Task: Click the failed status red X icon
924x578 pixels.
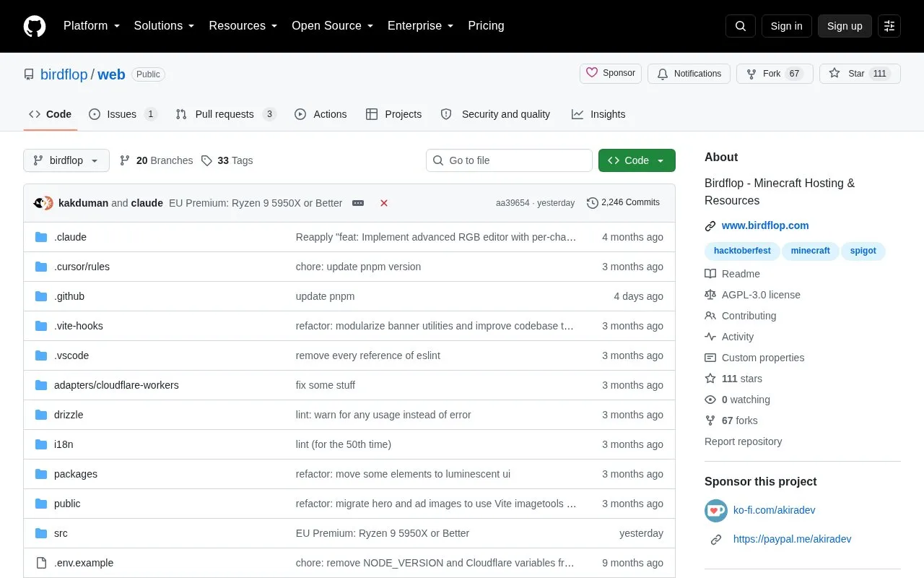Action: click(384, 203)
